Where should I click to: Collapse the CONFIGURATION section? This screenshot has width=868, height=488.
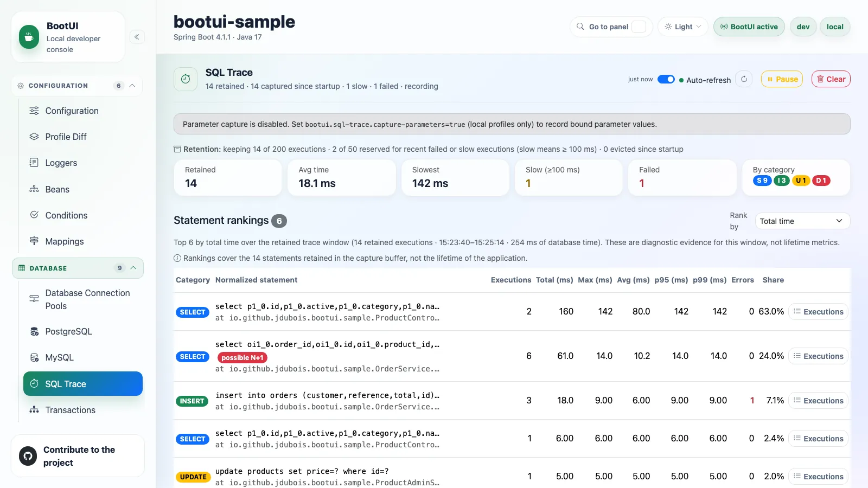click(76, 86)
